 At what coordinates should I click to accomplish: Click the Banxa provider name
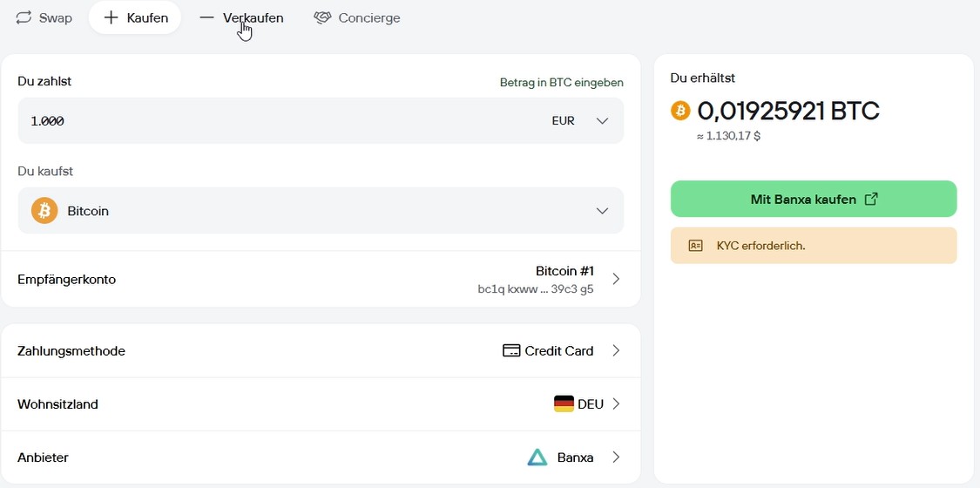[575, 457]
